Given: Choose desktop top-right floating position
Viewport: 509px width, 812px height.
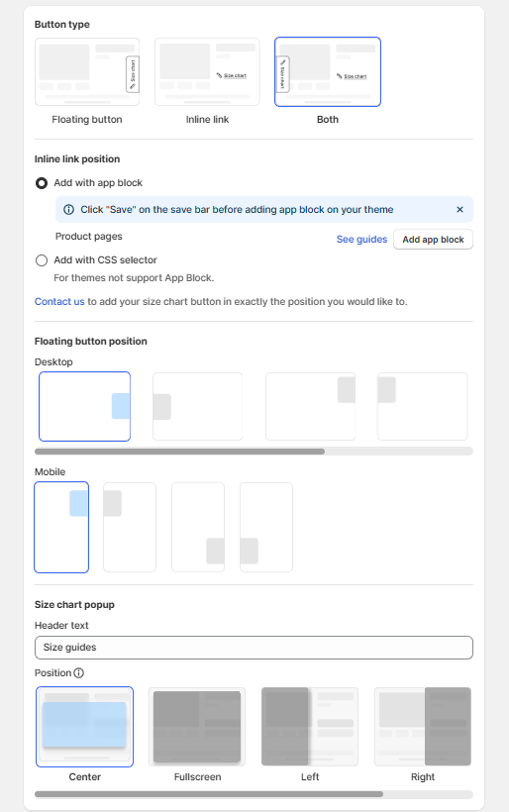Looking at the screenshot, I should 310,407.
